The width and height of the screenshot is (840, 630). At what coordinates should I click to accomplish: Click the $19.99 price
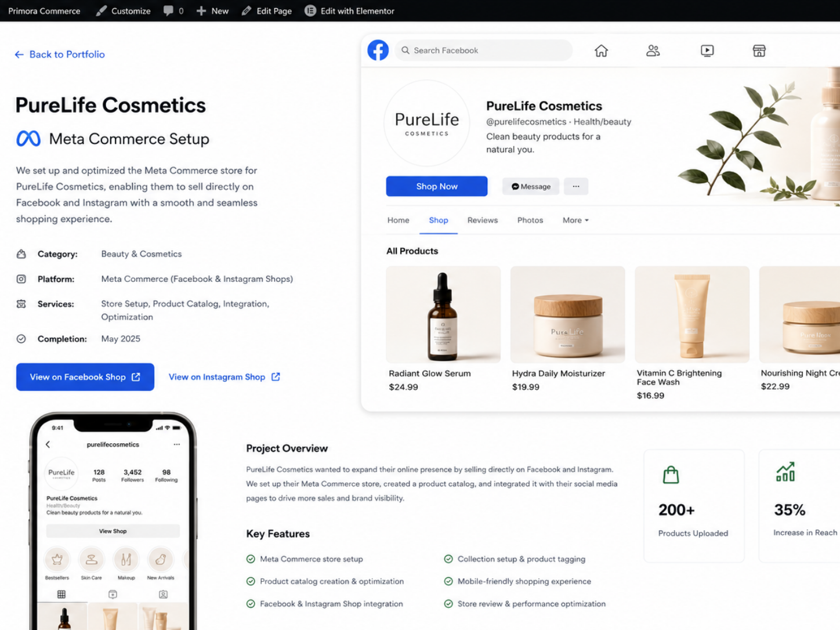[526, 387]
